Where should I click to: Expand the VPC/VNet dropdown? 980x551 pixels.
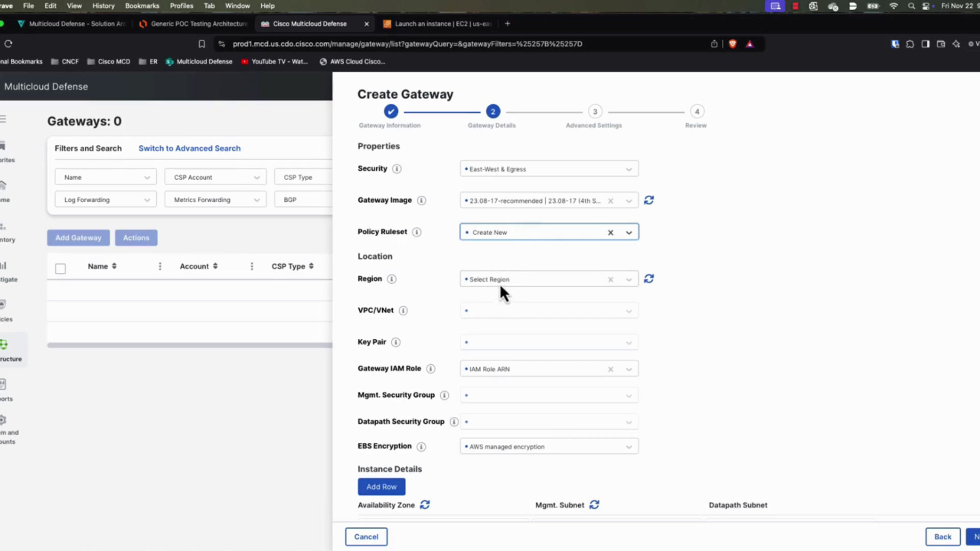[549, 311]
